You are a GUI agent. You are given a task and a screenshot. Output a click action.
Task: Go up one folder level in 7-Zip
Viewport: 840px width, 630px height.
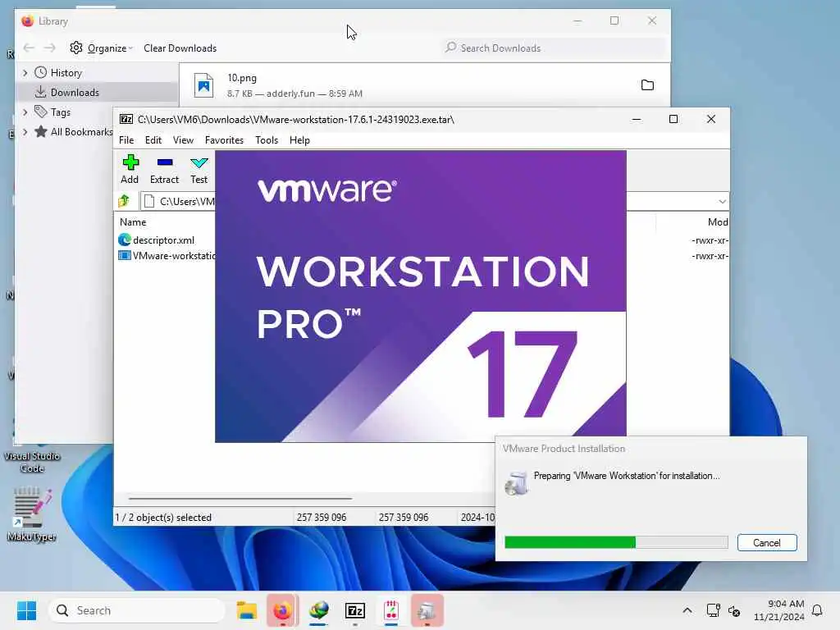[x=125, y=201]
